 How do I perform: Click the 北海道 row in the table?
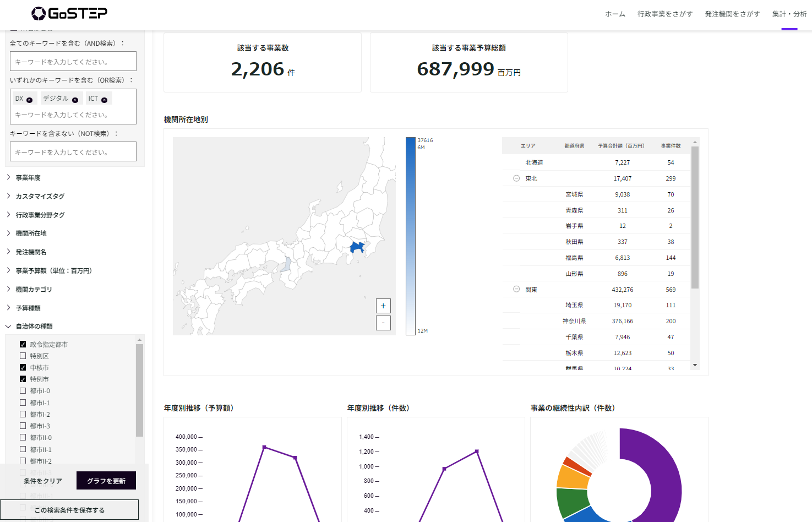(x=597, y=162)
